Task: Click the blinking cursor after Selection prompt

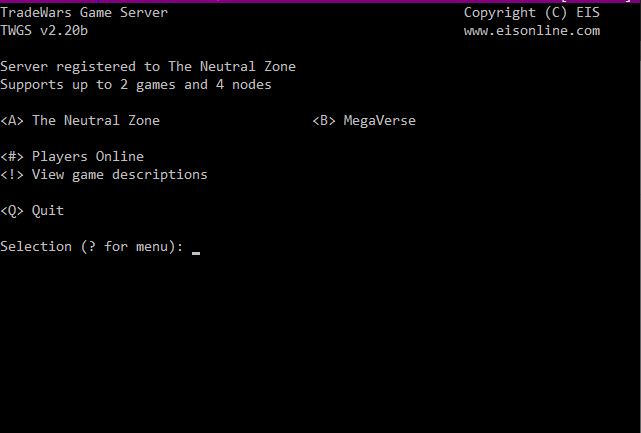Action: point(196,253)
